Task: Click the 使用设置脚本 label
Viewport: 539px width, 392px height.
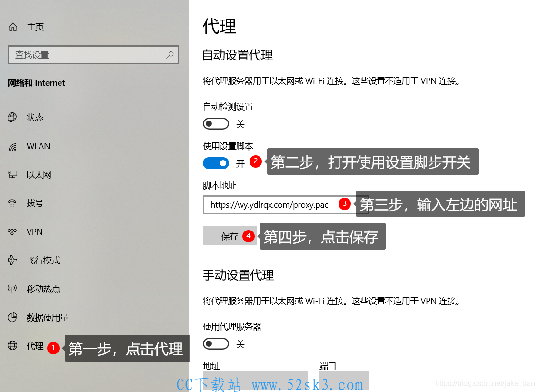Action: pyautogui.click(x=228, y=146)
